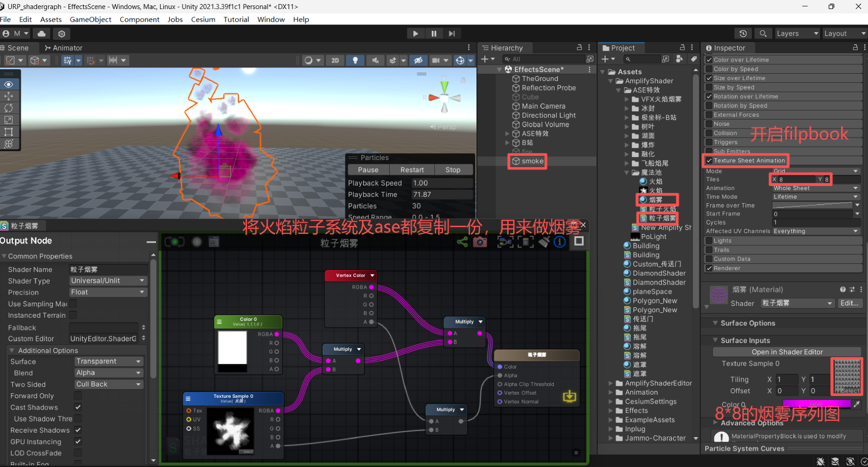Click Project add (+) button
This screenshot has height=467, width=868.
(x=605, y=59)
